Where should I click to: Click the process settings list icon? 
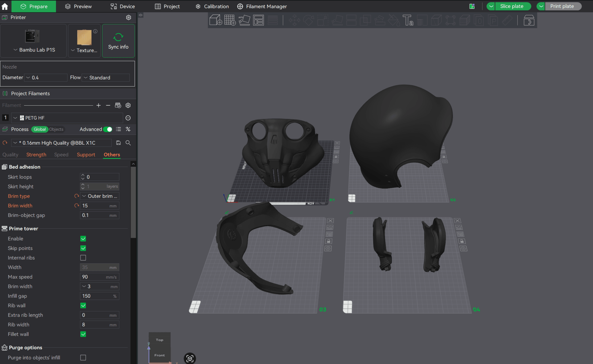(118, 129)
